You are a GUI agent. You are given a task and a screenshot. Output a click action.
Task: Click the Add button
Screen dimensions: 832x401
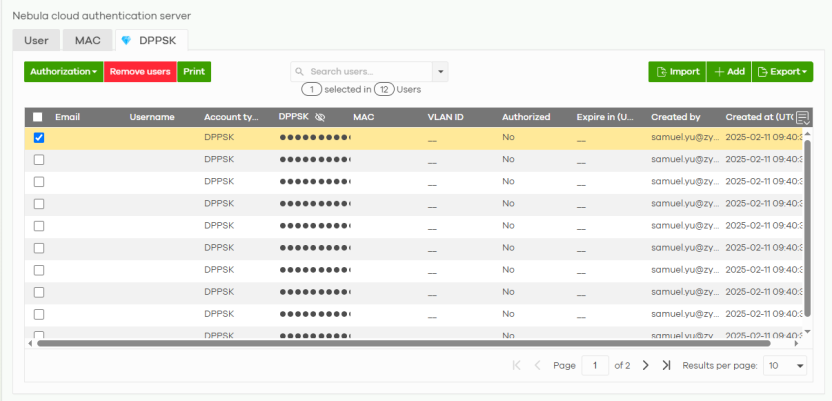[x=729, y=72]
